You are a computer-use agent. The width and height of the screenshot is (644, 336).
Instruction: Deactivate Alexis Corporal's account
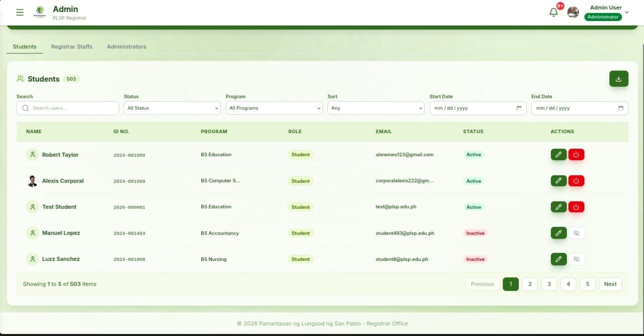point(577,180)
